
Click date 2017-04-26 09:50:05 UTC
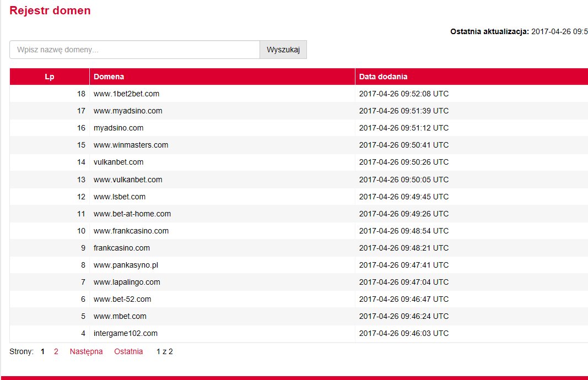[404, 180]
